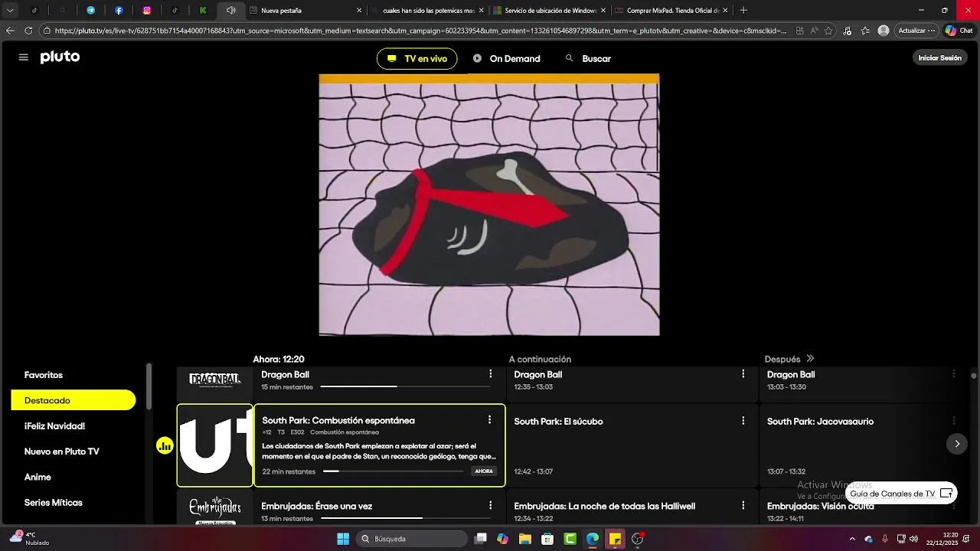Image resolution: width=980 pixels, height=551 pixels.
Task: Click the browser address bar URL
Action: pyautogui.click(x=420, y=31)
